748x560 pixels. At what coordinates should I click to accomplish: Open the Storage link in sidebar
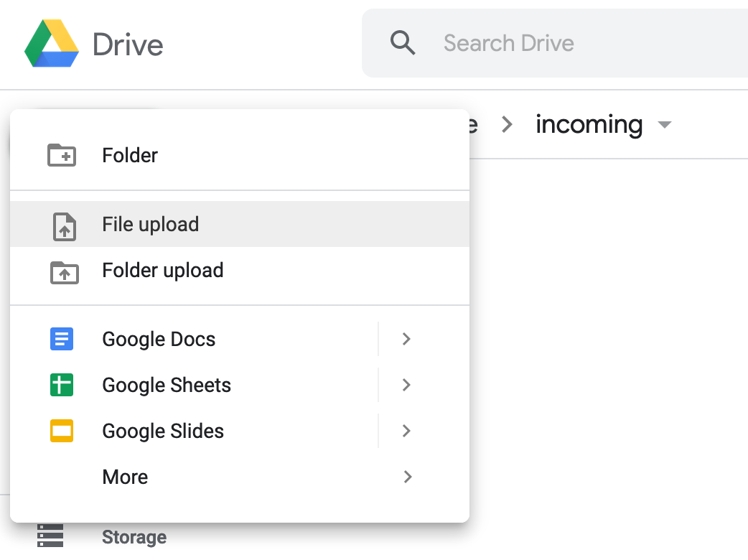(134, 537)
